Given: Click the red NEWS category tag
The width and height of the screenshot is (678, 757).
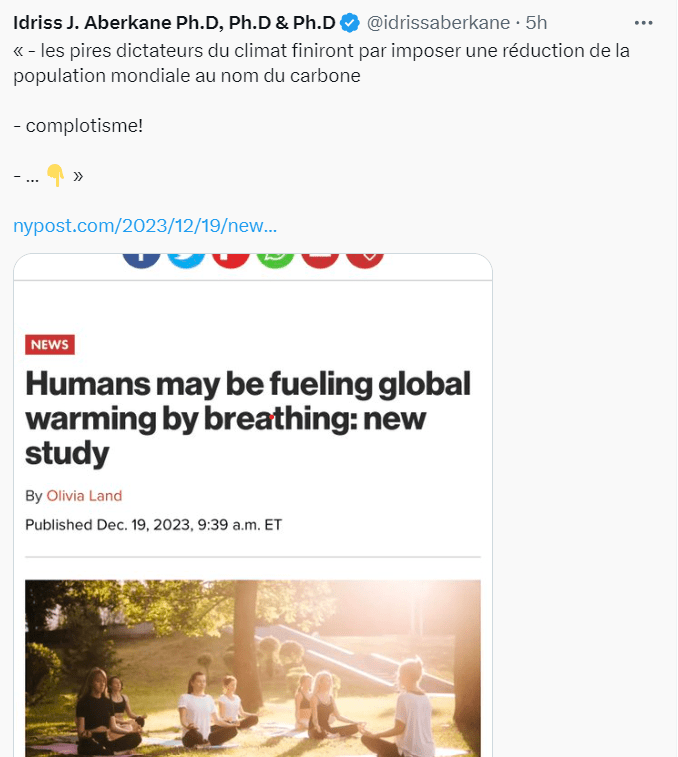Looking at the screenshot, I should [x=50, y=345].
